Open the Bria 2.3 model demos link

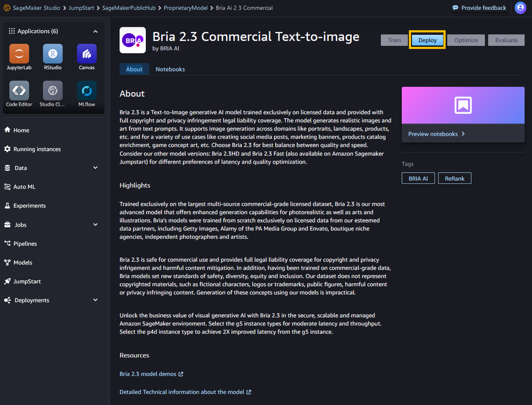point(152,374)
